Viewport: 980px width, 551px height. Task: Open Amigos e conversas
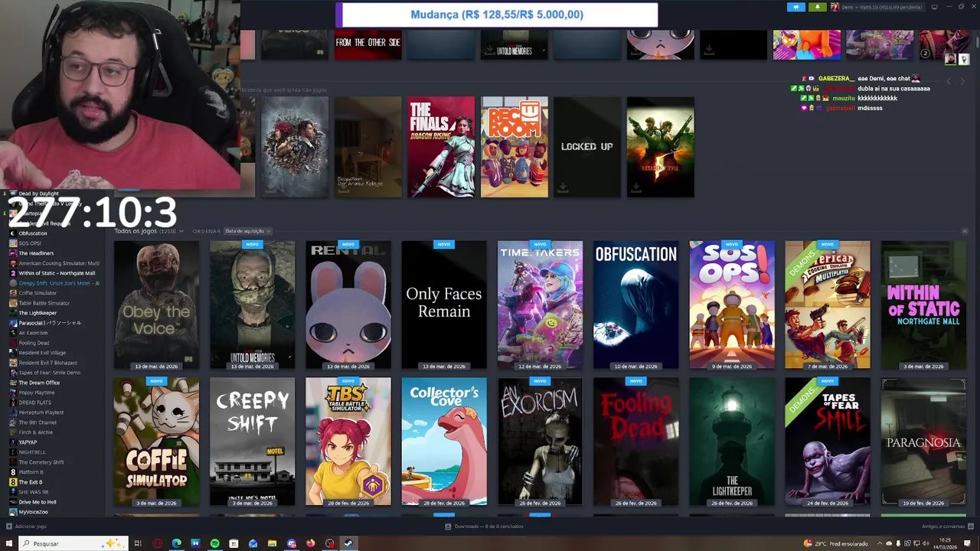[x=947, y=527]
